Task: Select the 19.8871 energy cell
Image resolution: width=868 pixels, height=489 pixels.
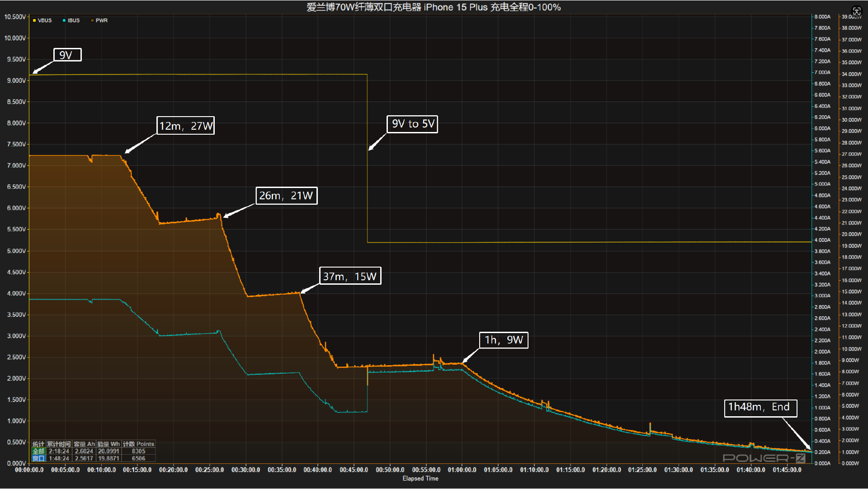Action: (108, 458)
